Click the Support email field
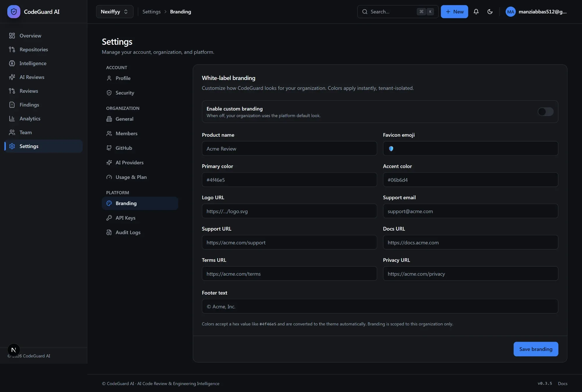This screenshot has height=392, width=582. point(471,211)
